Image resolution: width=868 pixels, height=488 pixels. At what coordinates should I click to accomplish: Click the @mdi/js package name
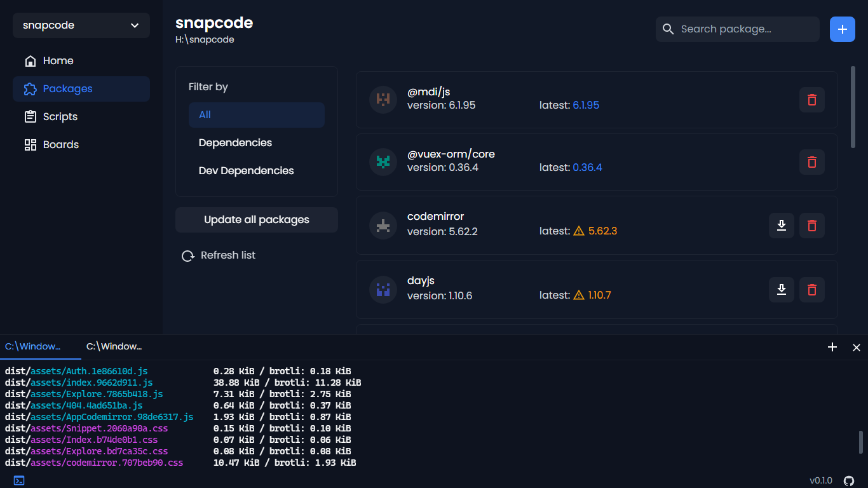(429, 92)
